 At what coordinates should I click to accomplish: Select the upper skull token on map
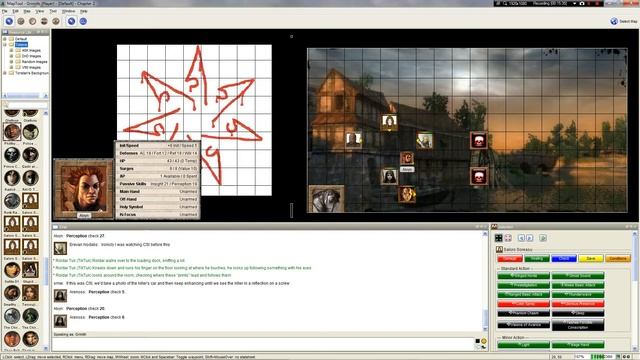478,140
